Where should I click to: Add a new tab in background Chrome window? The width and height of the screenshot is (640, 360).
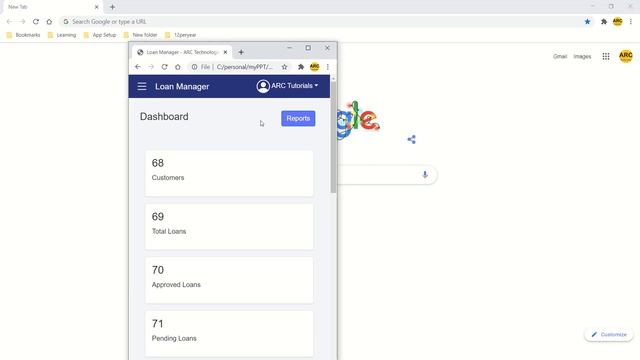(112, 7)
